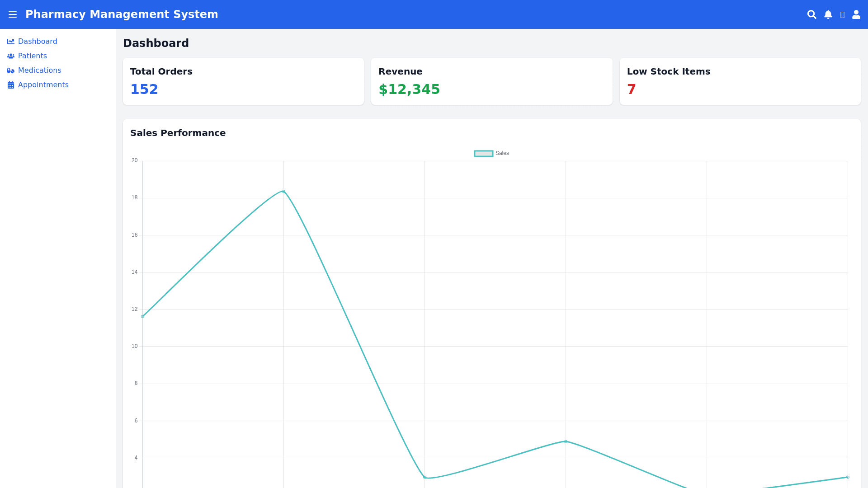Image resolution: width=868 pixels, height=488 pixels.
Task: Click the people icon beside Patients
Action: point(11,56)
